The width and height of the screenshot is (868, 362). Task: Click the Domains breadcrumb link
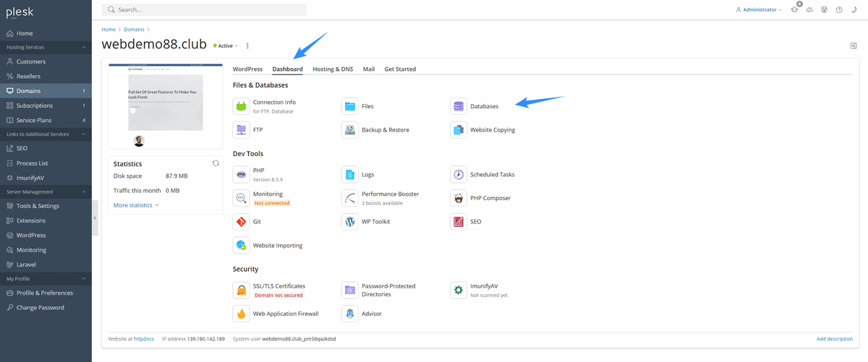(x=134, y=30)
